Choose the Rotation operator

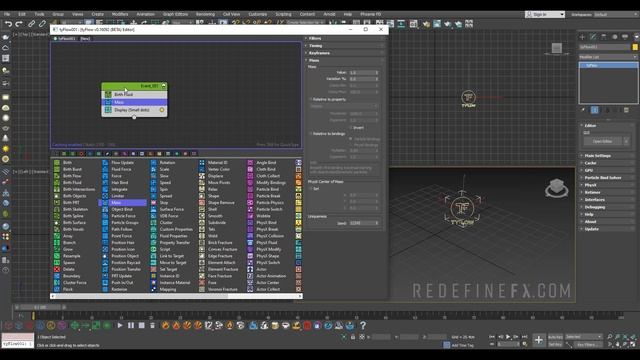[x=167, y=162]
